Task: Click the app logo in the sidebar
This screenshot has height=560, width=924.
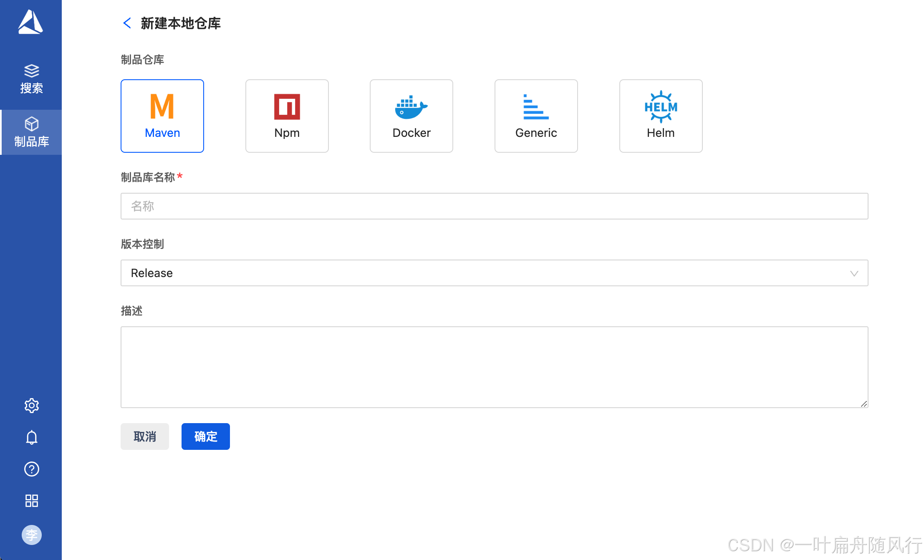Action: coord(30,22)
